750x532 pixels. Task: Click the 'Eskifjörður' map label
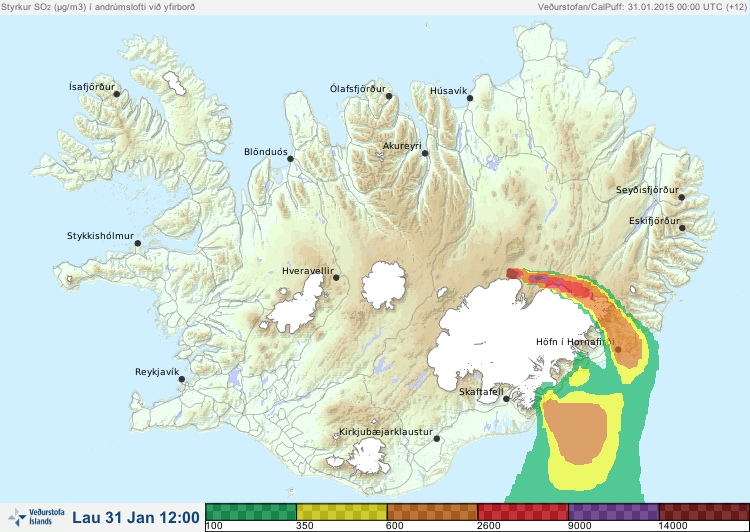click(x=654, y=221)
